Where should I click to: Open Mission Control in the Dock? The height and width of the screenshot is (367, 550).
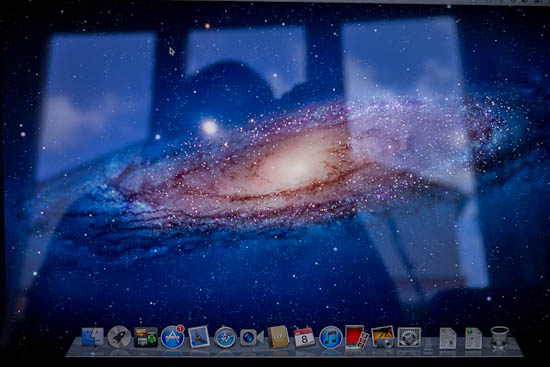click(146, 337)
